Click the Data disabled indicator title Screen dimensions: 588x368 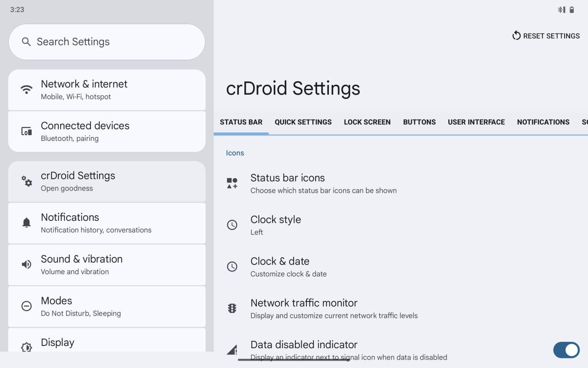click(304, 345)
